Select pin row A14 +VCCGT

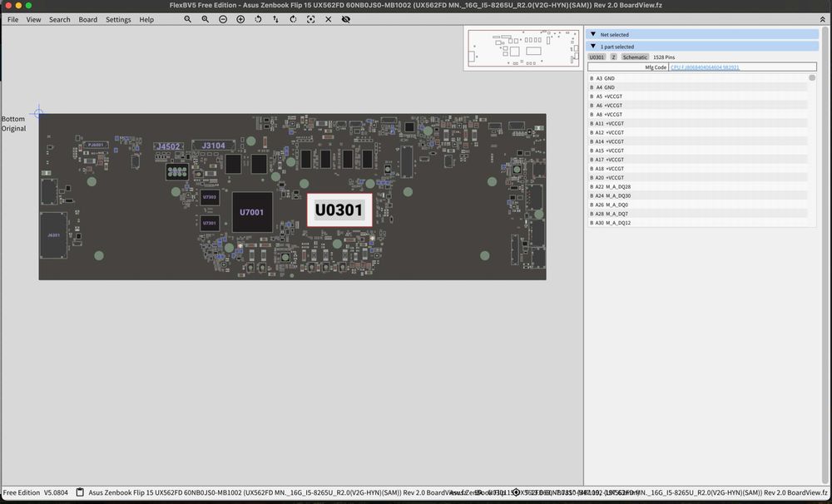click(698, 141)
